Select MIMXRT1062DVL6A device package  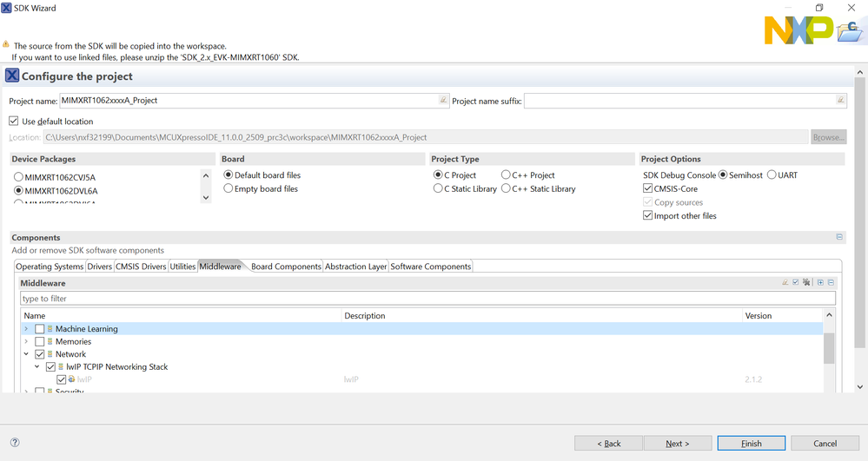point(18,190)
